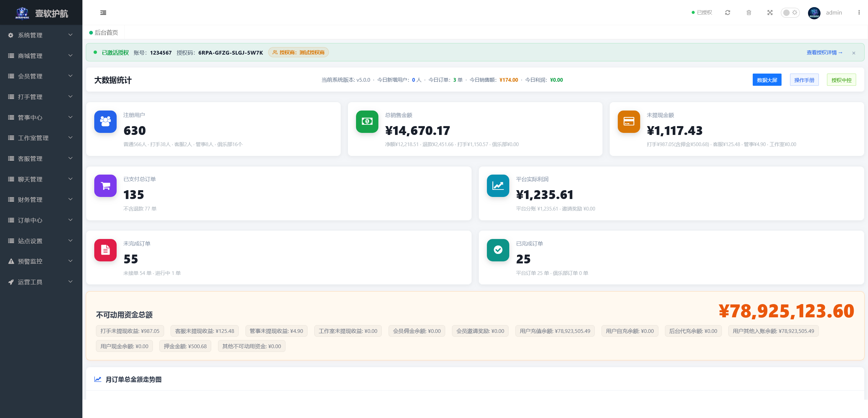The height and width of the screenshot is (418, 868).
Task: Click the list icon beside 订单中心
Action: click(11, 220)
